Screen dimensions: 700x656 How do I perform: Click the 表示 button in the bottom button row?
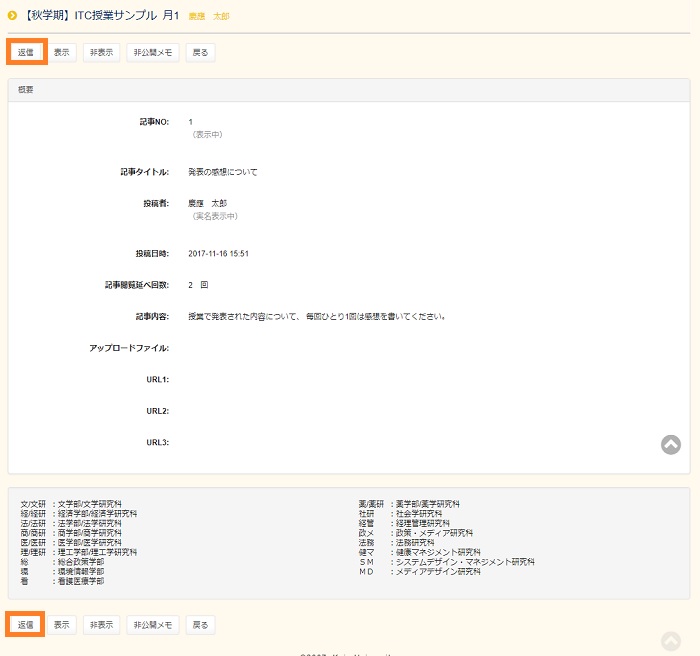62,625
